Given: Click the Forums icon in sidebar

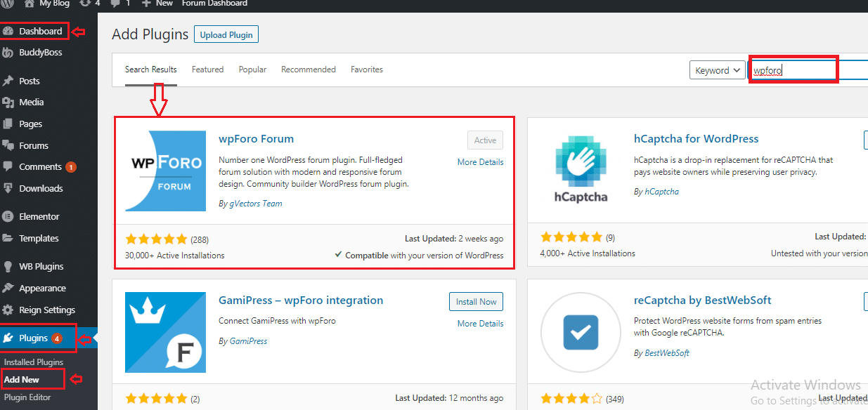Looking at the screenshot, I should [8, 145].
